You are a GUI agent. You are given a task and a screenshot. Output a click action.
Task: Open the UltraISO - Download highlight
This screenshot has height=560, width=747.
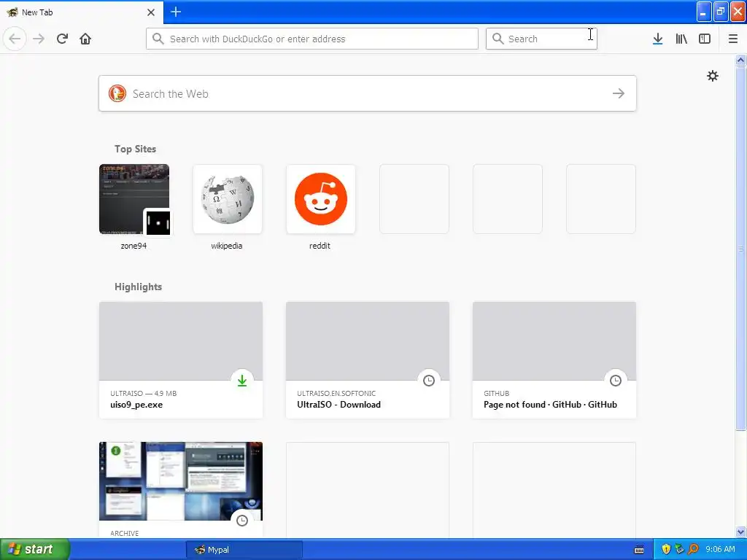pos(368,360)
